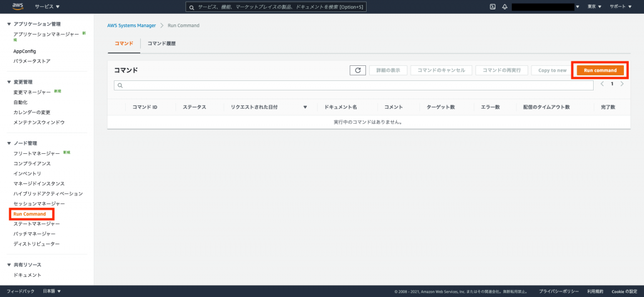Viewport: 644px width, 297px height.
Task: Click the orange Run command button
Action: pyautogui.click(x=600, y=70)
